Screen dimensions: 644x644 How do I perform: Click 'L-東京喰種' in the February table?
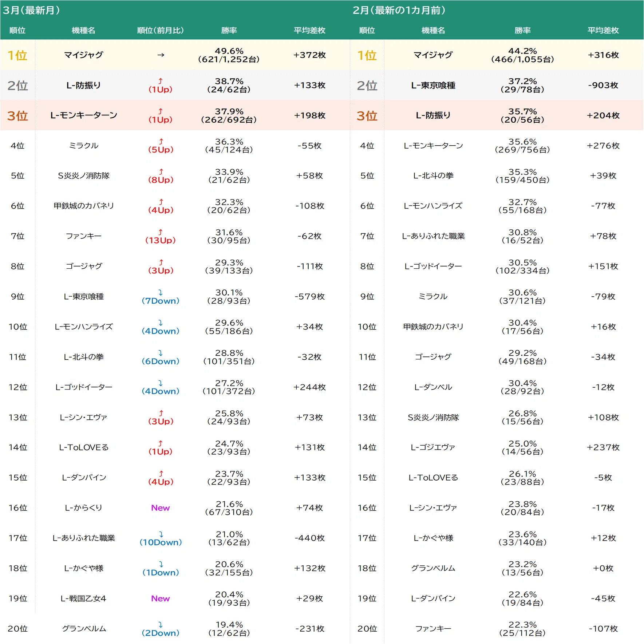[x=433, y=85]
